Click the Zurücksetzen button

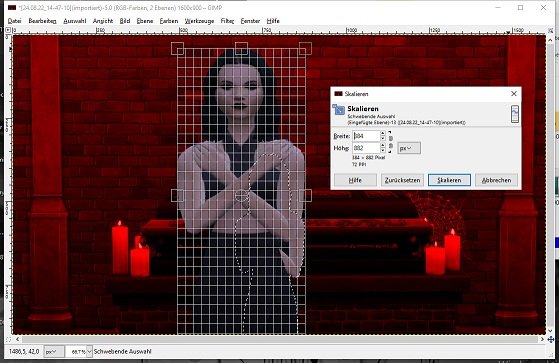pyautogui.click(x=402, y=180)
